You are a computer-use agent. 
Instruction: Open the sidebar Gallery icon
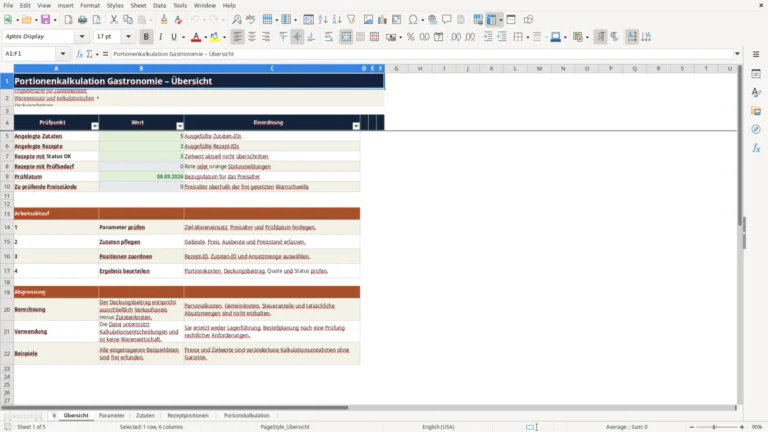coord(756,111)
